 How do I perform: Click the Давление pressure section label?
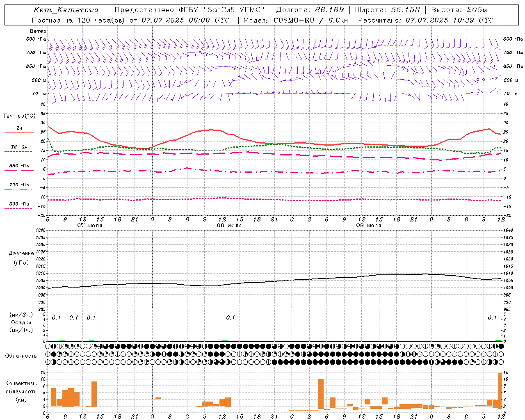coord(21,253)
